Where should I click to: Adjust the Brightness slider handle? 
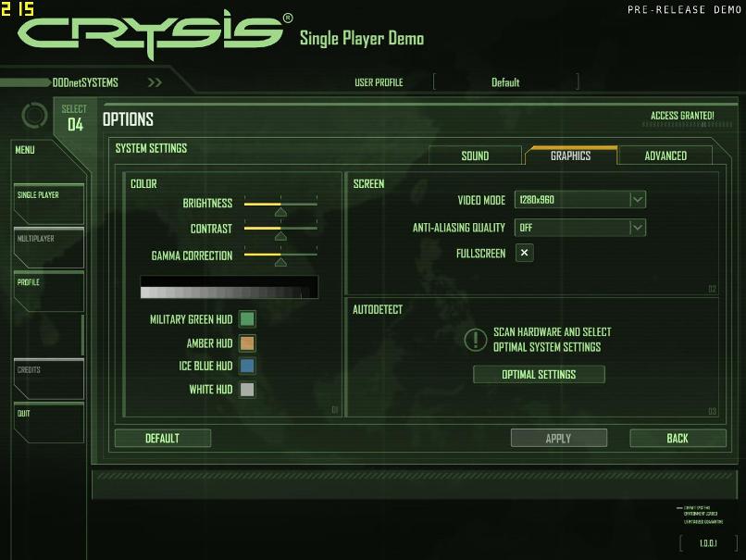tap(280, 212)
